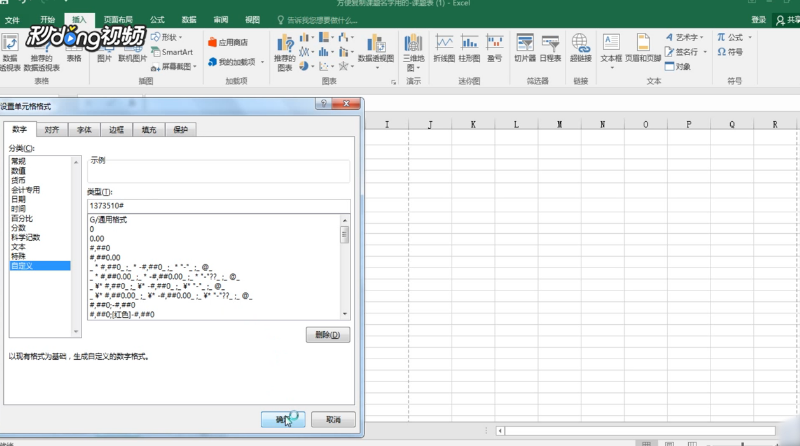Image resolution: width=800 pixels, height=446 pixels.
Task: Expand the equation (公式) dropdown arrow
Action: (750, 37)
